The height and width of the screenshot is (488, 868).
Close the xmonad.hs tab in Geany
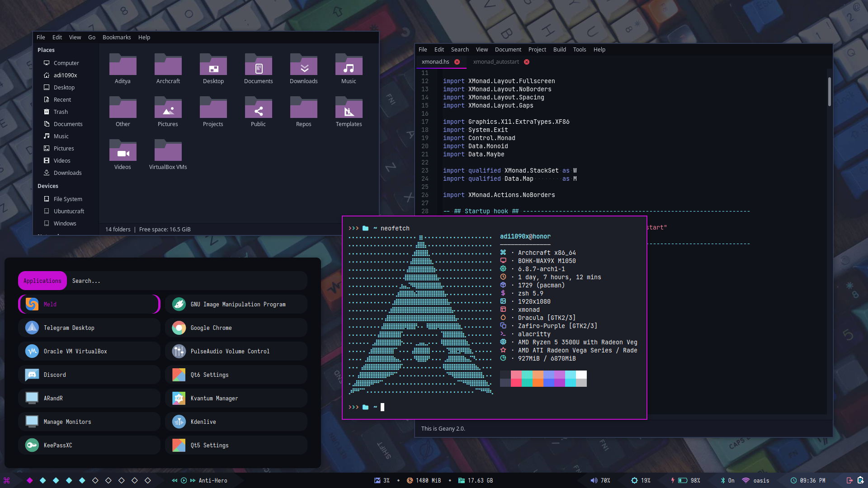point(457,62)
